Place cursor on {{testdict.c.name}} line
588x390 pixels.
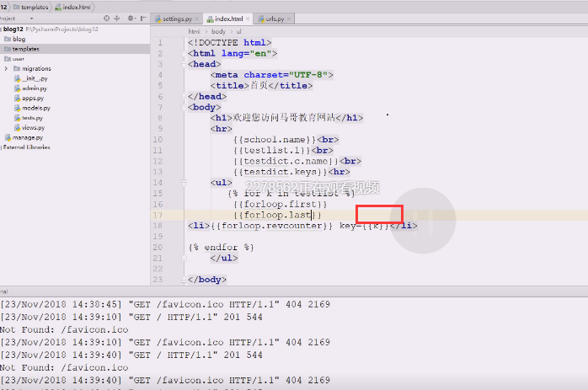tap(297, 161)
